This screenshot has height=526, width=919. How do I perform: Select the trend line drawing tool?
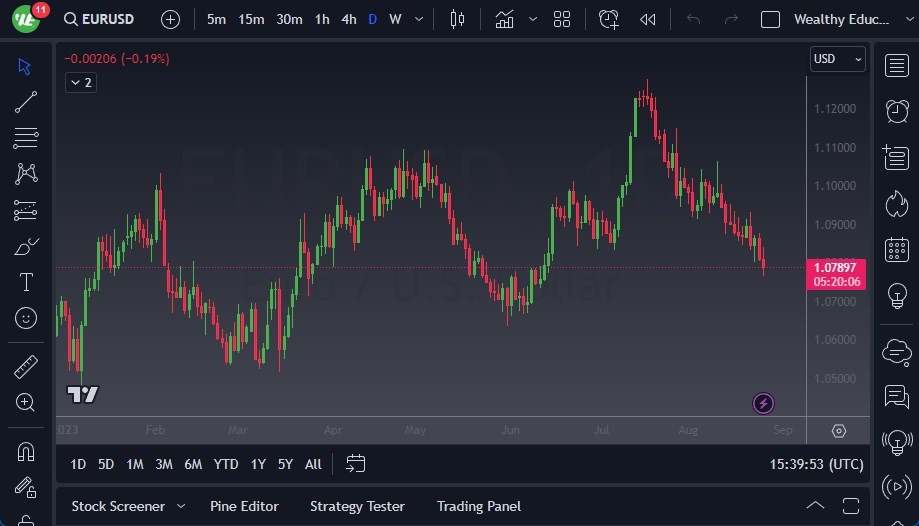(26, 102)
